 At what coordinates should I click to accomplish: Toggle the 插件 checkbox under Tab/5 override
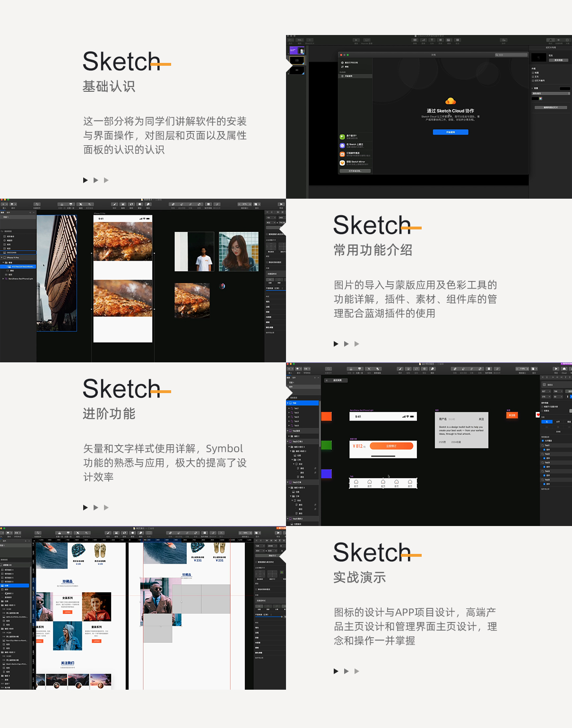coord(544,484)
